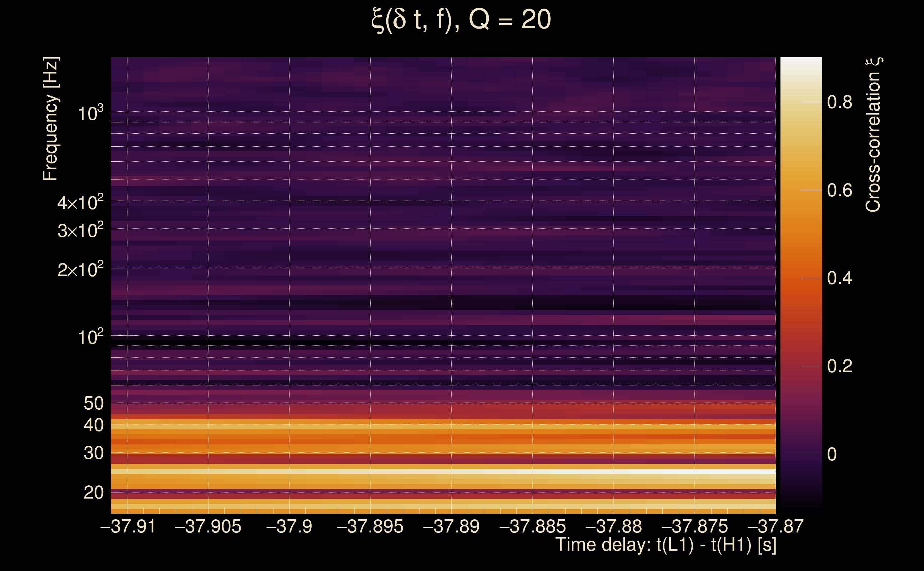Viewport: 924px width, 571px height.
Task: Click the -37.87 x-axis tick label
Action: (x=775, y=526)
